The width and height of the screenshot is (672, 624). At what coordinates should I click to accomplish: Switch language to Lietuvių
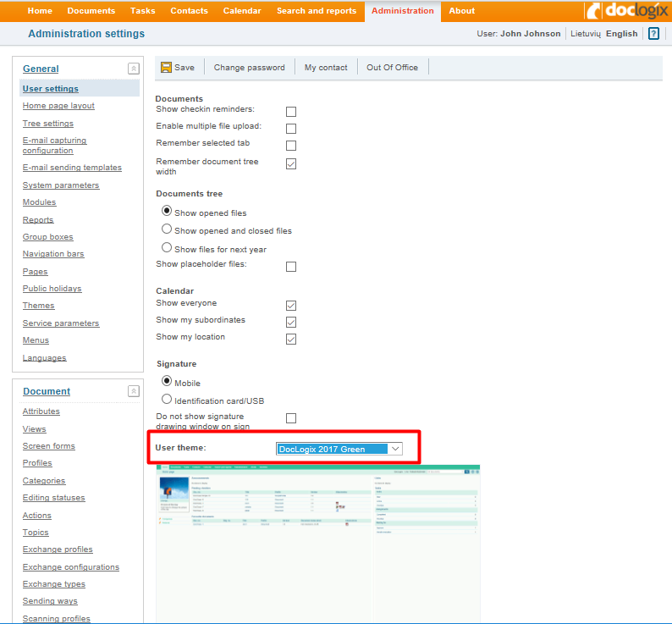click(x=584, y=34)
